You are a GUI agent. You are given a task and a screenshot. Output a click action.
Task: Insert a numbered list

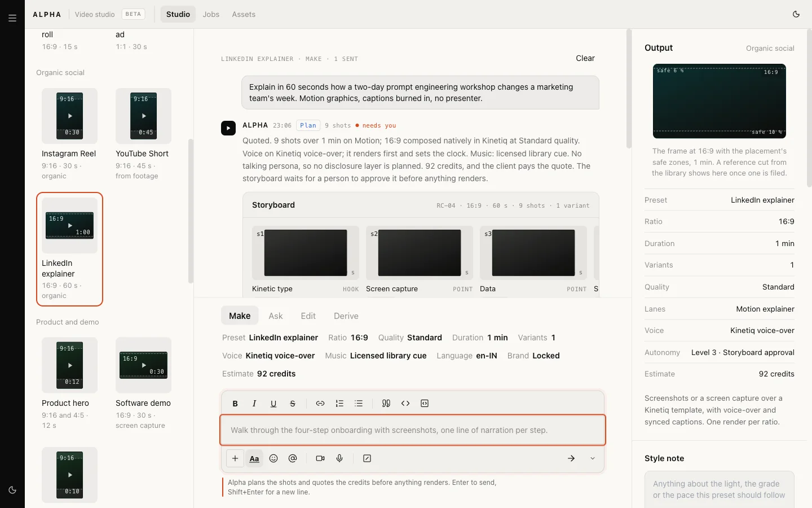tap(339, 404)
